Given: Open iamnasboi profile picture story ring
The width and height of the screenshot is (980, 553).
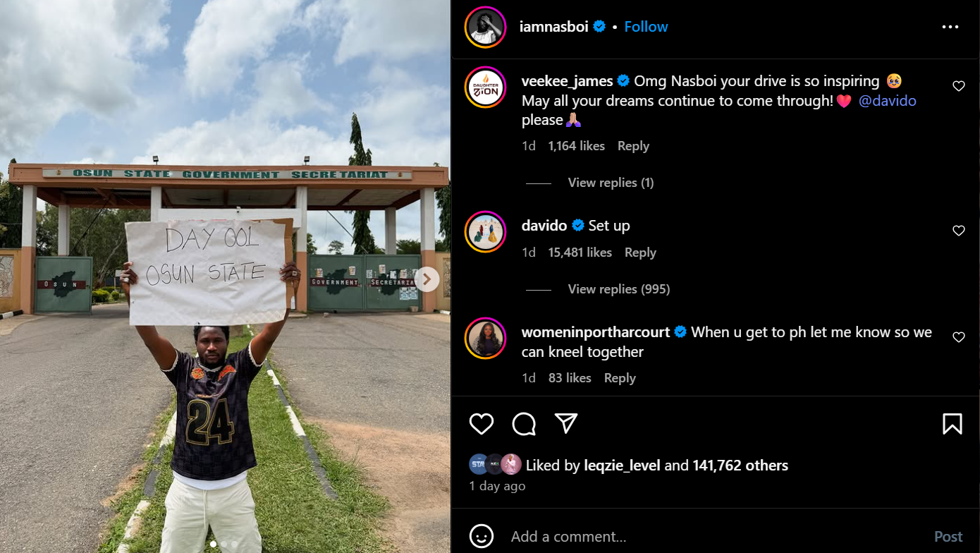Looking at the screenshot, I should (486, 27).
